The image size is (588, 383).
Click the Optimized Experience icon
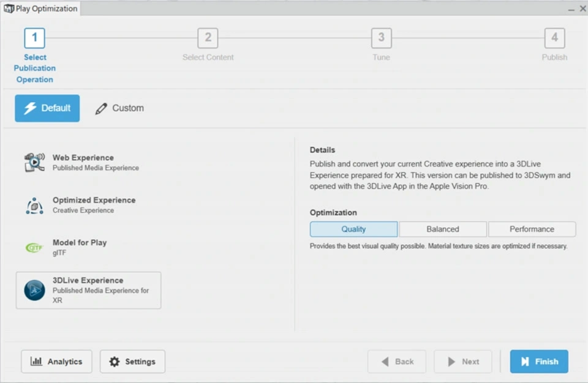click(x=34, y=206)
